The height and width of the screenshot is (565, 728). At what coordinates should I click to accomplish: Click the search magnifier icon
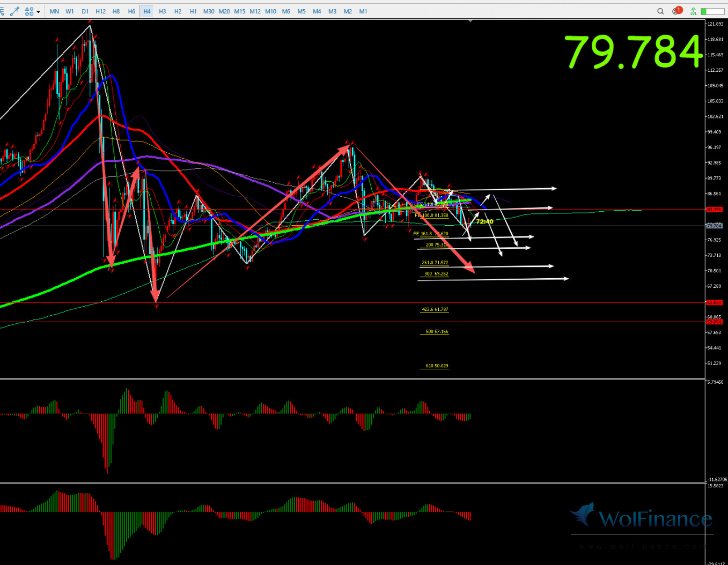click(x=660, y=11)
